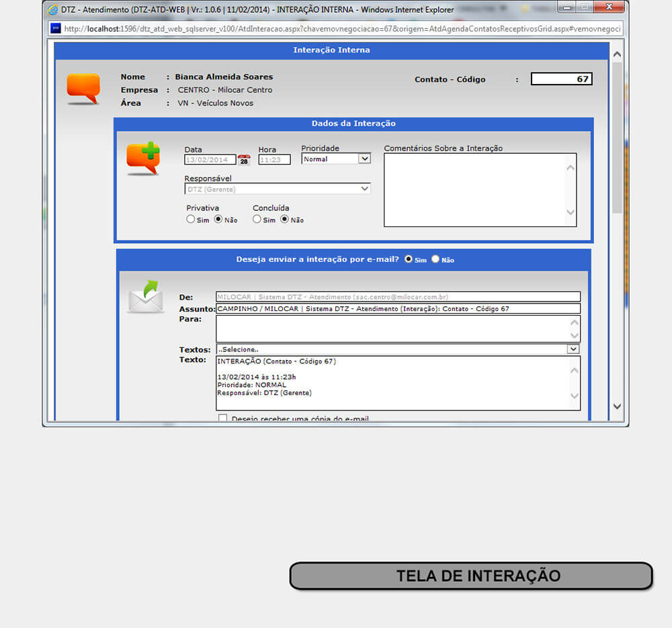Image resolution: width=672 pixels, height=628 pixels.
Task: Open the Textos template dropdown
Action: pyautogui.click(x=398, y=349)
